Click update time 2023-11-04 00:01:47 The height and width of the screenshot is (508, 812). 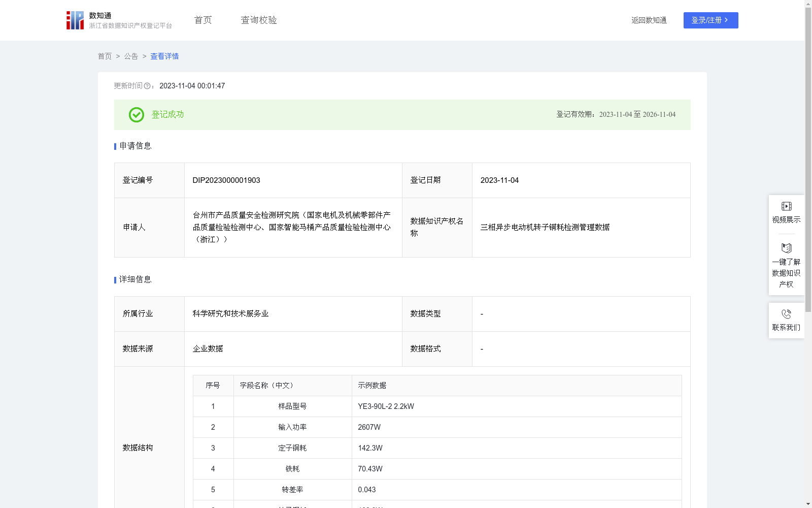tap(192, 86)
